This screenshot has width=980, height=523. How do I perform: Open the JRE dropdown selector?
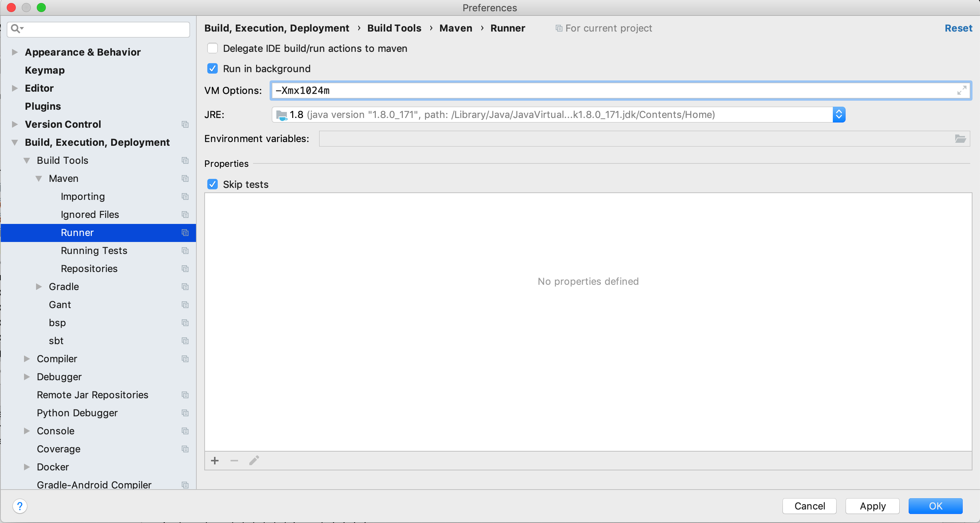(x=839, y=115)
